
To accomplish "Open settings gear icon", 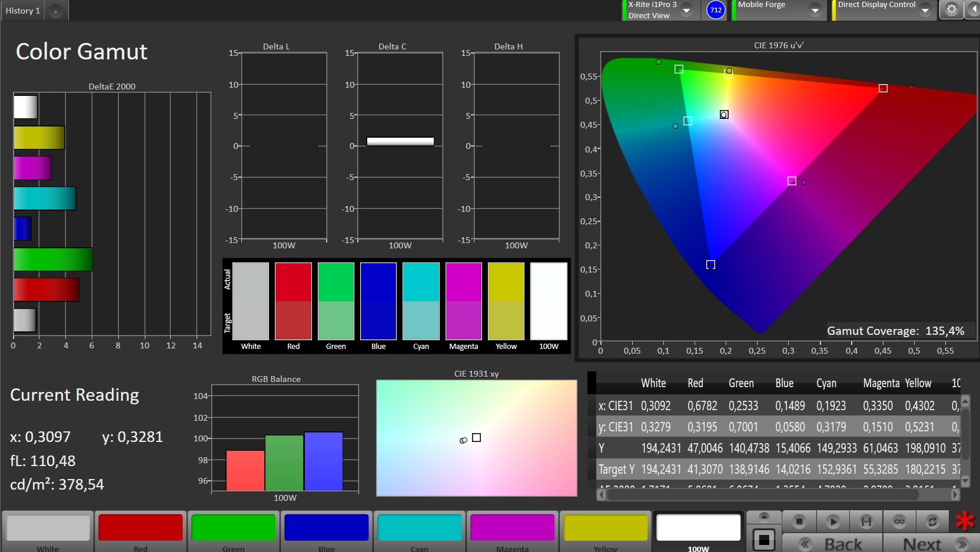I will [x=951, y=9].
